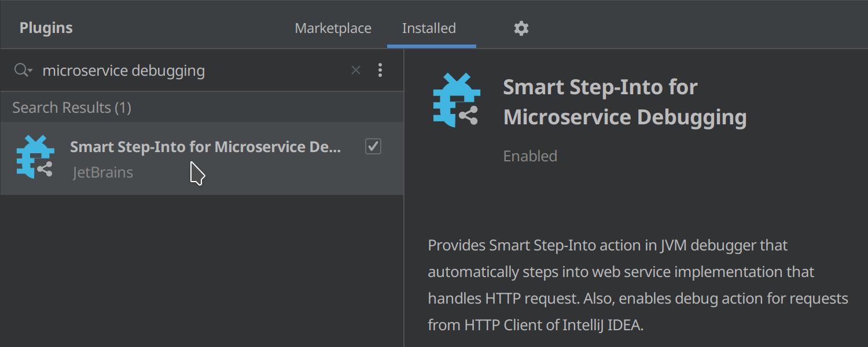This screenshot has width=868, height=347.
Task: Click the "Search Results (1)" header
Action: point(72,108)
